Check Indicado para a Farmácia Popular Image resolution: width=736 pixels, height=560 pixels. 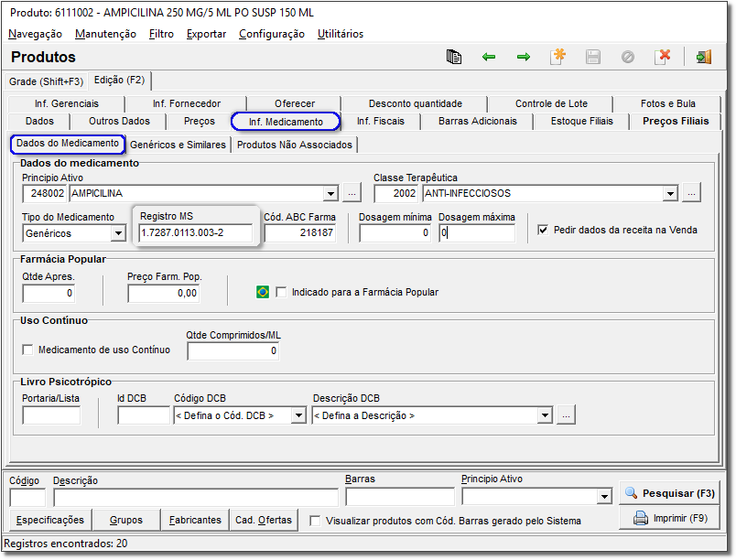pyautogui.click(x=281, y=292)
